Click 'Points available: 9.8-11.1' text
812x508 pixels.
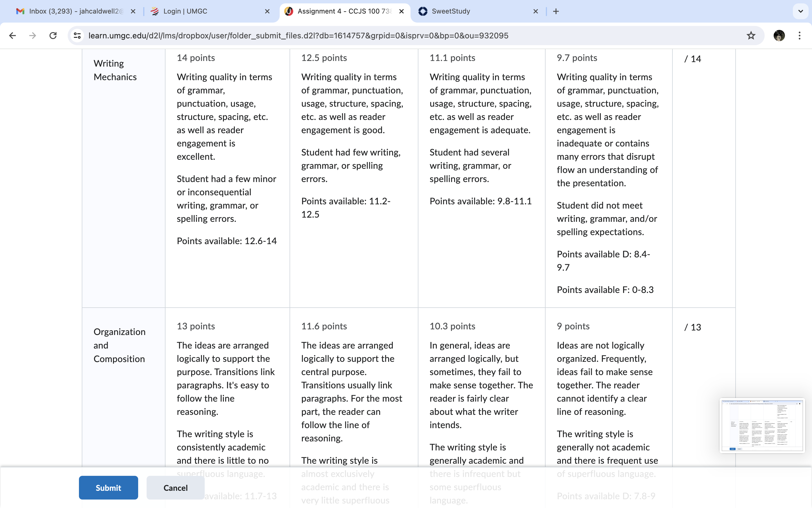pos(480,201)
